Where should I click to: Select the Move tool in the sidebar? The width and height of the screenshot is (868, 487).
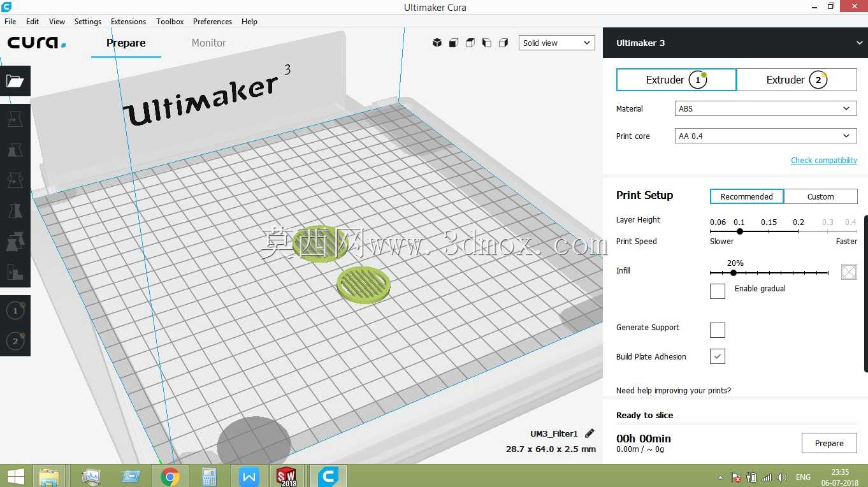[15, 119]
